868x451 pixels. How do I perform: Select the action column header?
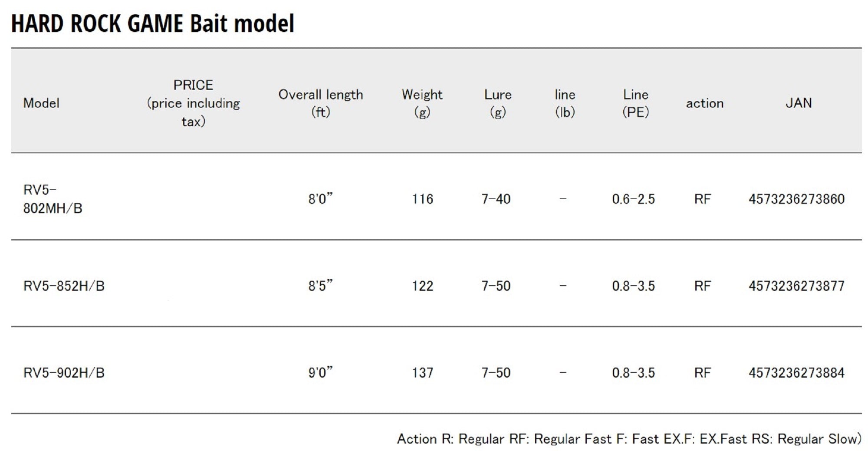(704, 103)
